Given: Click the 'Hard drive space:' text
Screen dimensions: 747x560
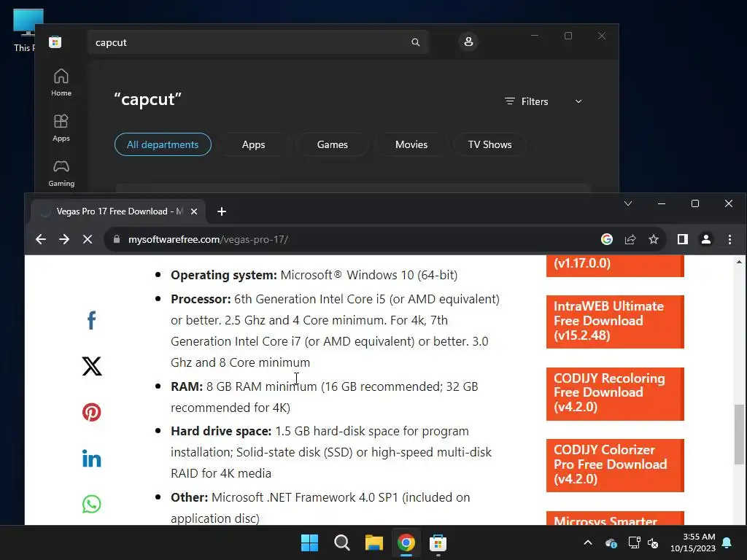Looking at the screenshot, I should click(x=221, y=431).
